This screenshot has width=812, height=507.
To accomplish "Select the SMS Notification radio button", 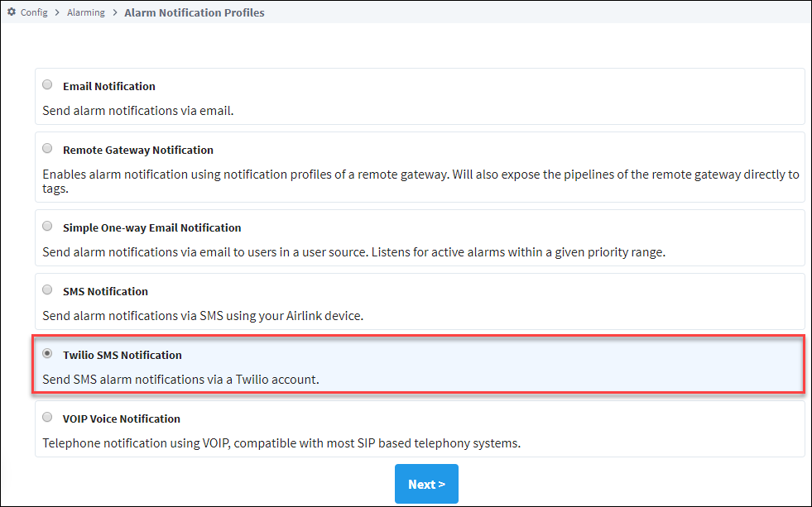I will click(47, 289).
